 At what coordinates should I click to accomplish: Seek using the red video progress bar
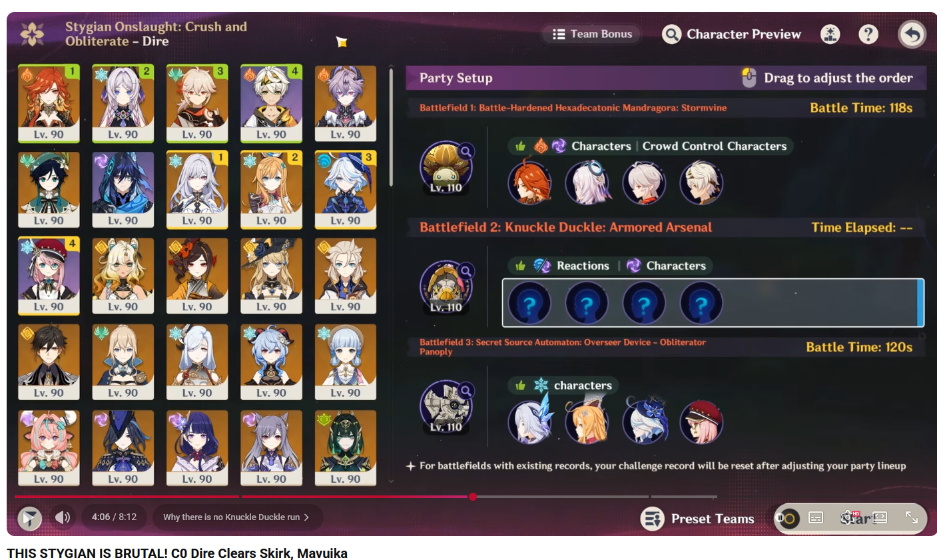pos(365,497)
